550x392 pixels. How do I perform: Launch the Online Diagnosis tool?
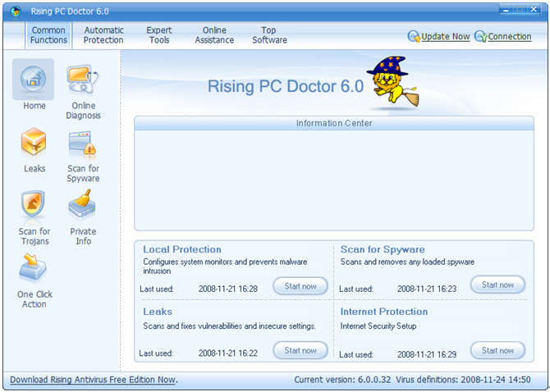[83, 80]
